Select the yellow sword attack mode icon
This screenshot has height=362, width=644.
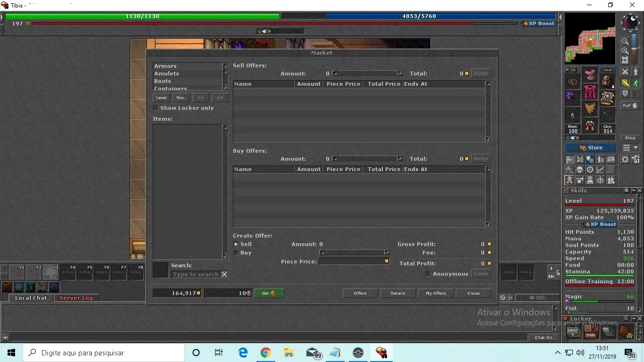pyautogui.click(x=625, y=82)
